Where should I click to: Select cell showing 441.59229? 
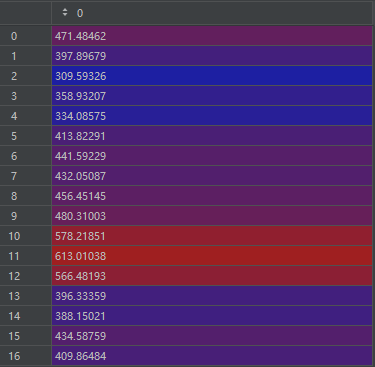212,156
